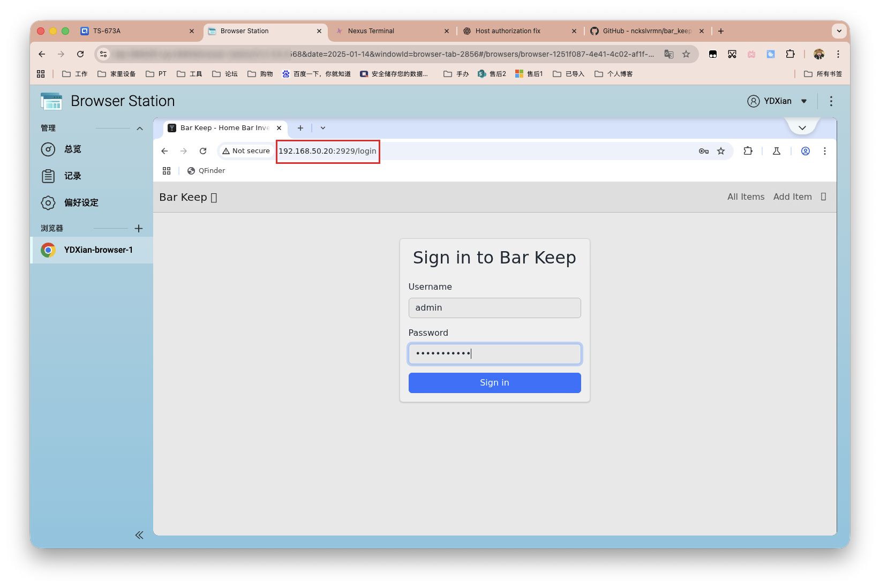Collapse the 管理 section
Image resolution: width=880 pixels, height=588 pixels.
point(140,129)
